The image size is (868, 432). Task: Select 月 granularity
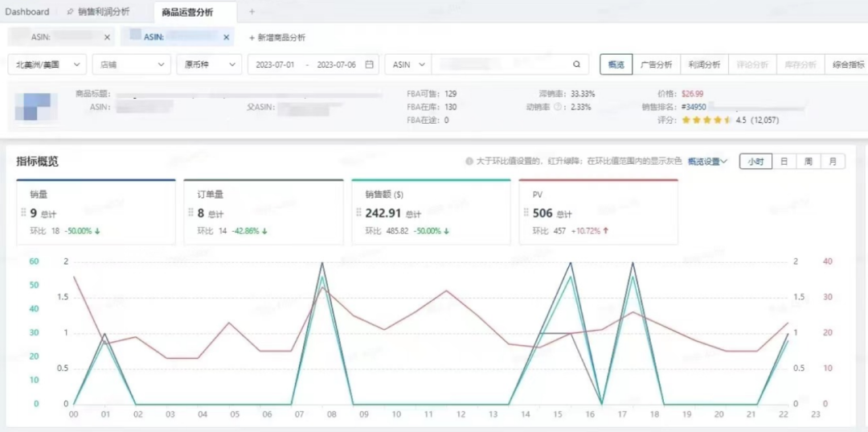pyautogui.click(x=833, y=162)
